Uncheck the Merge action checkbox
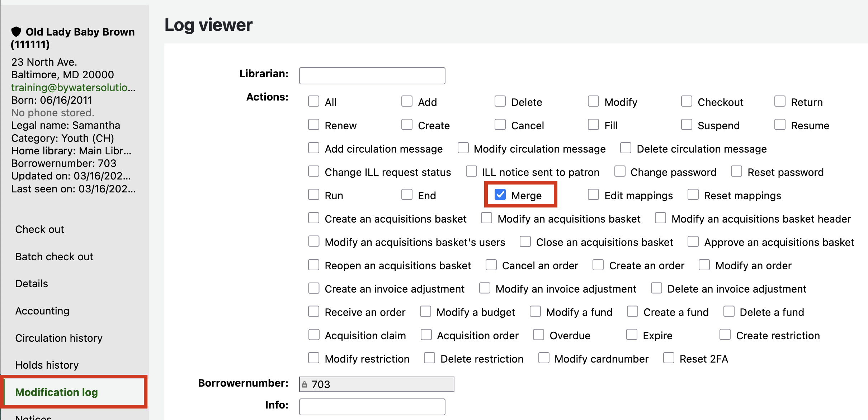868x420 pixels. point(500,195)
